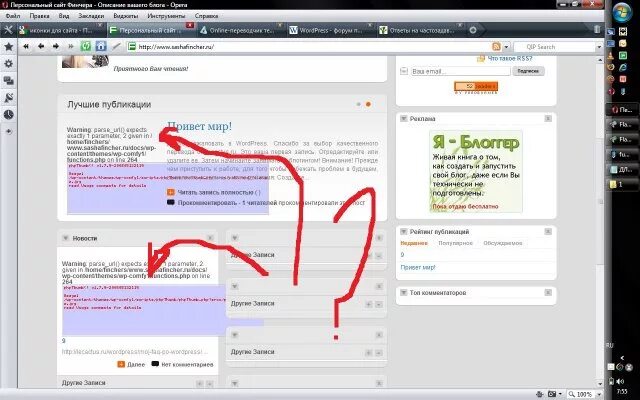Open the Инструменты menu
The width and height of the screenshot is (640, 400).
point(166,16)
